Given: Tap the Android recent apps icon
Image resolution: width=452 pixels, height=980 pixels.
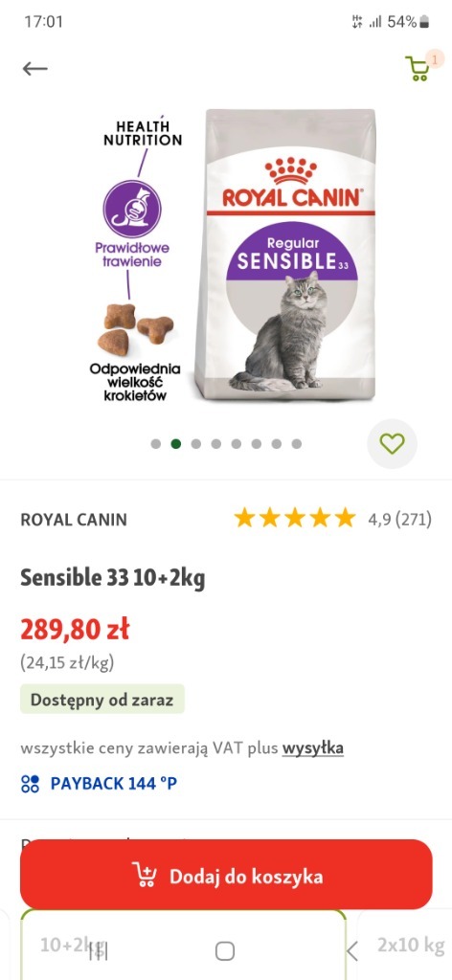Looking at the screenshot, I should click(98, 951).
